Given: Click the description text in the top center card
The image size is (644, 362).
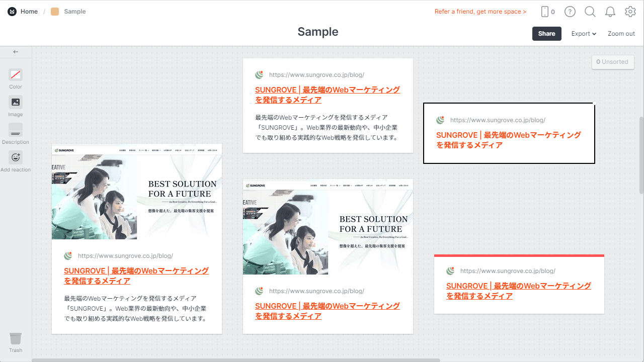Looking at the screenshot, I should click(327, 127).
